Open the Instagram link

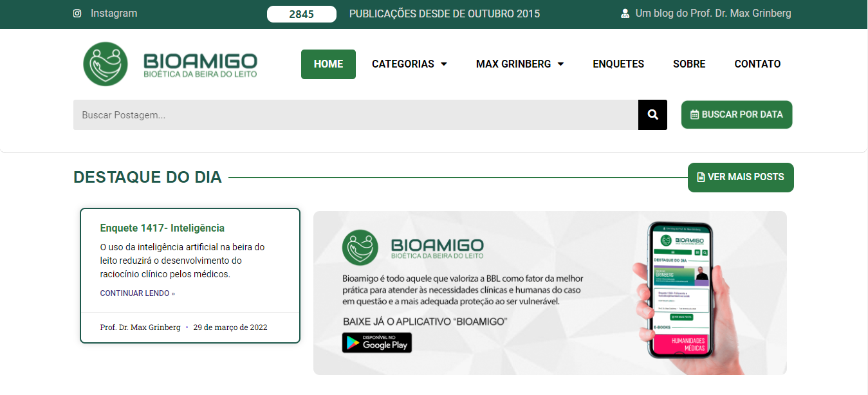point(114,14)
